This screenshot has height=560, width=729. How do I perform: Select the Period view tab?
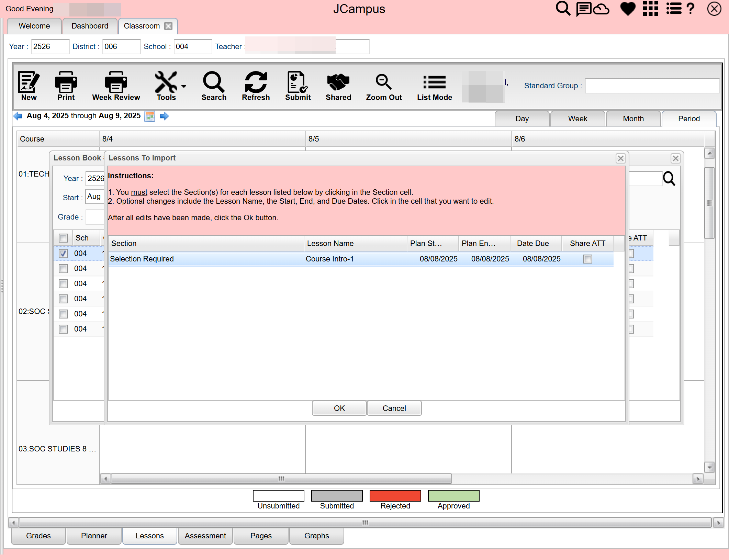(689, 119)
